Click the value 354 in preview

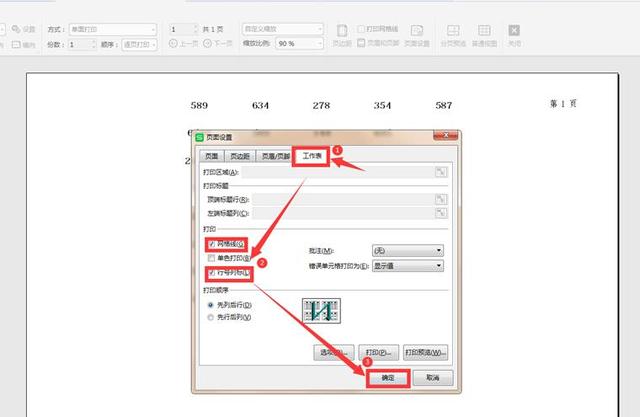point(382,105)
